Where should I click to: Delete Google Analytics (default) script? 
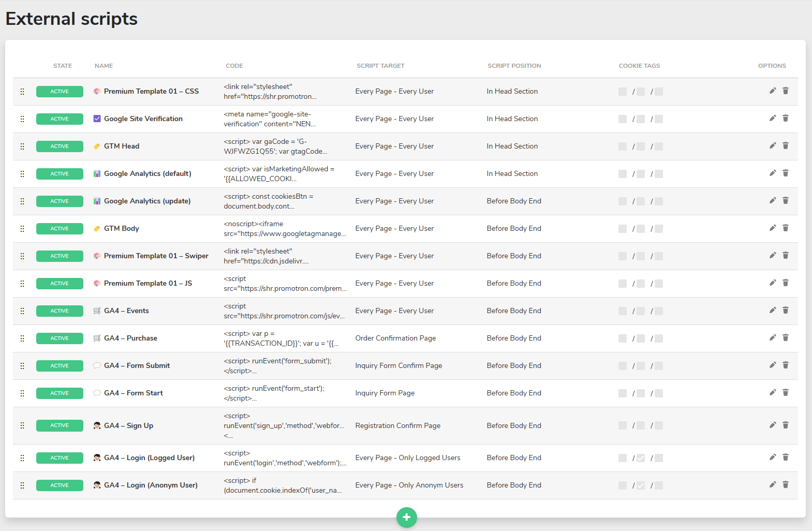tap(786, 173)
